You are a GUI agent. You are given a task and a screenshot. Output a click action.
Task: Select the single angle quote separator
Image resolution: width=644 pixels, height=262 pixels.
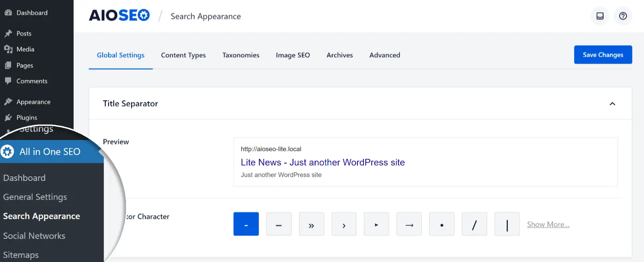(x=344, y=224)
